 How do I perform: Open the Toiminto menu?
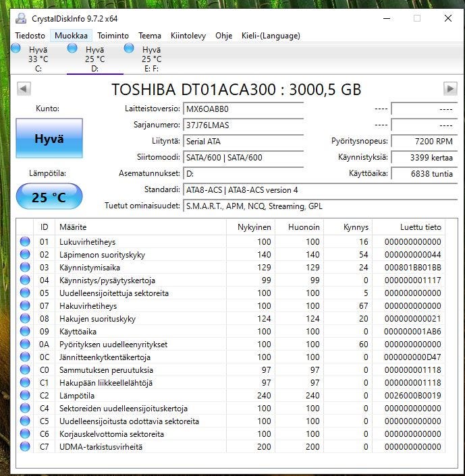click(x=113, y=36)
